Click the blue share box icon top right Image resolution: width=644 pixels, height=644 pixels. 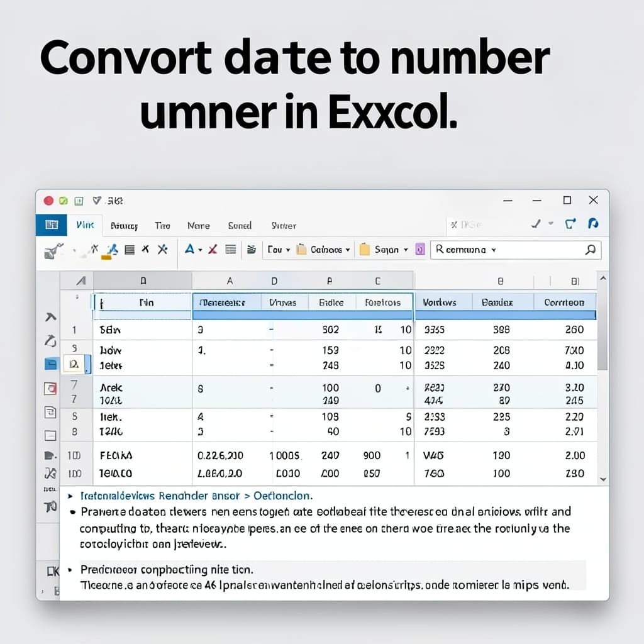tap(570, 223)
